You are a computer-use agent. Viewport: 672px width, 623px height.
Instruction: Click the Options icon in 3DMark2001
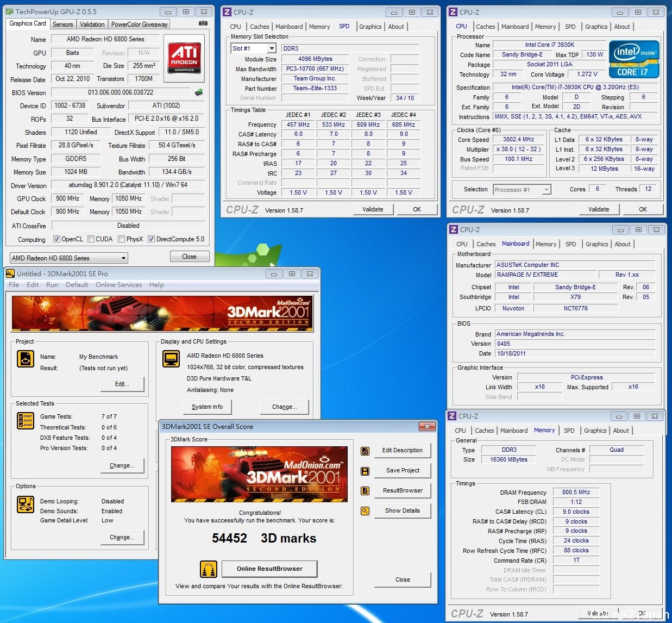pos(26,504)
